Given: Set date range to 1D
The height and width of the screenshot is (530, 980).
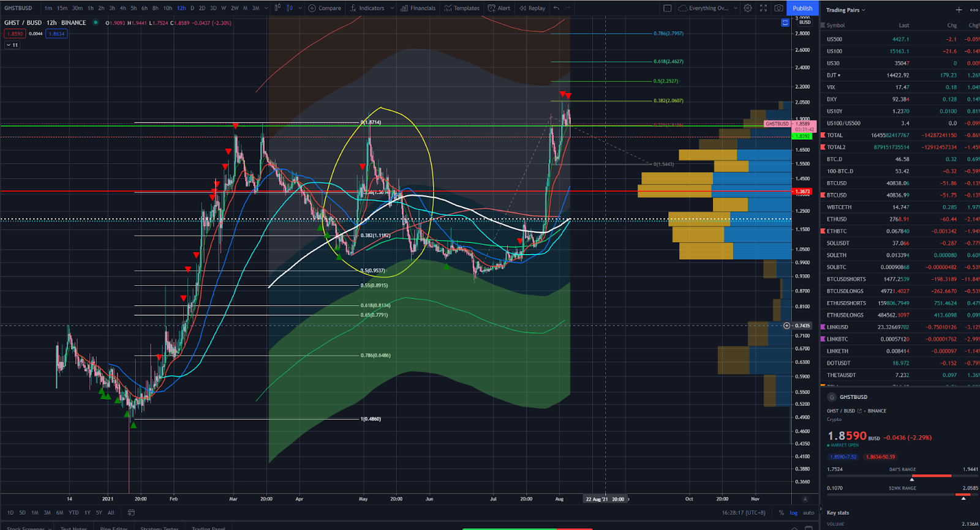Looking at the screenshot, I should coord(10,513).
